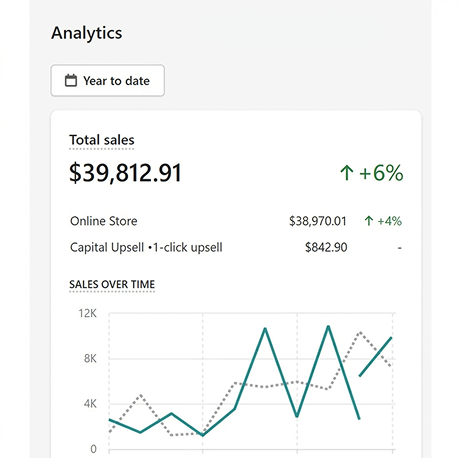This screenshot has height=458, width=458.
Task: Click the SALES OVER TIME label
Action: [x=112, y=284]
